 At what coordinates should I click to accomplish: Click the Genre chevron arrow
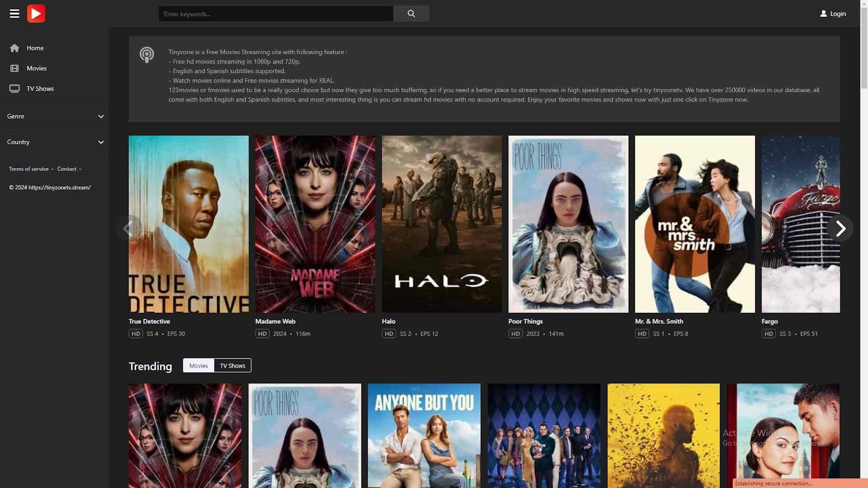pyautogui.click(x=101, y=117)
